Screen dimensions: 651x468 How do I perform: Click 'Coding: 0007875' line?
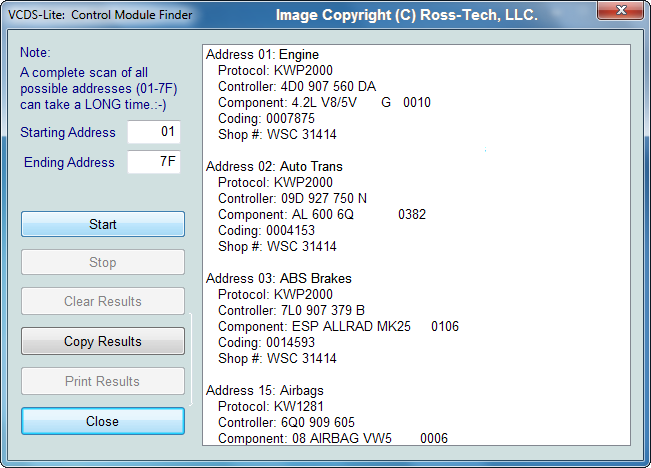(x=266, y=118)
